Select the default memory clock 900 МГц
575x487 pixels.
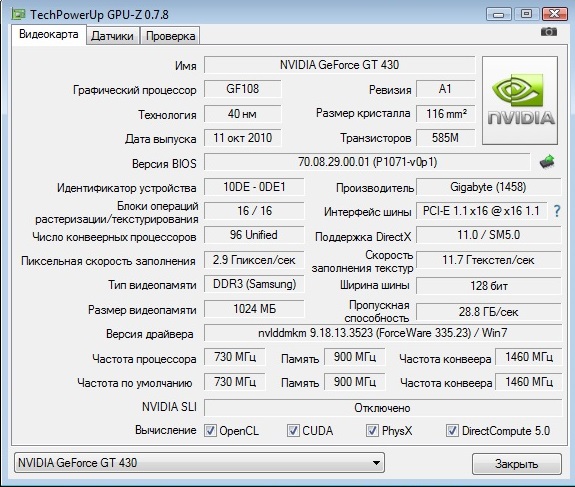click(x=355, y=382)
